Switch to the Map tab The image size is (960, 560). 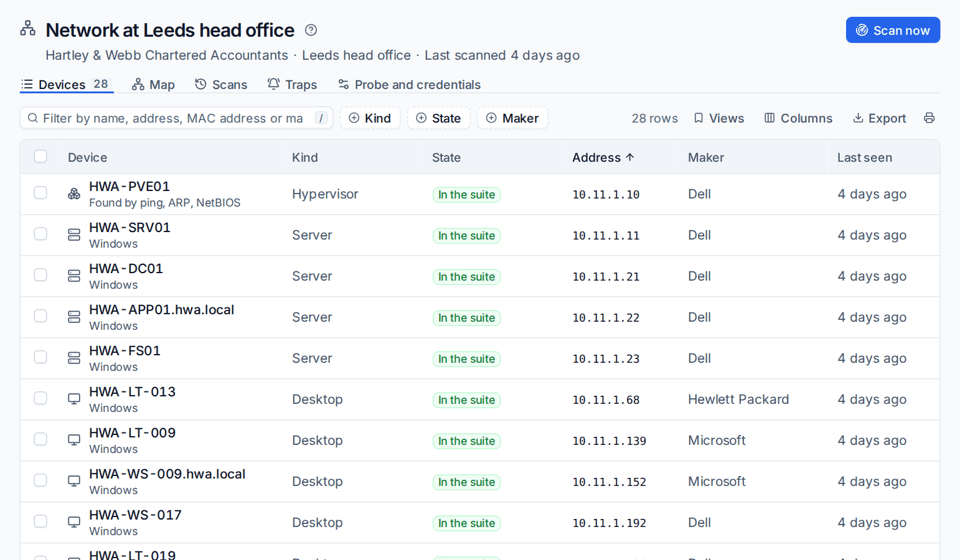pos(154,85)
